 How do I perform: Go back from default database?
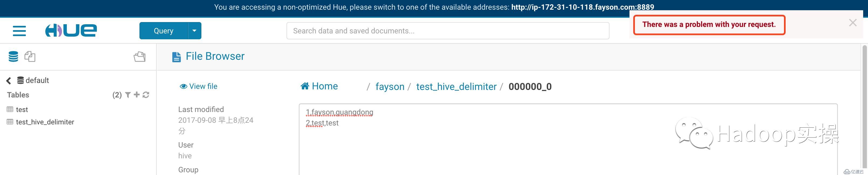point(9,80)
